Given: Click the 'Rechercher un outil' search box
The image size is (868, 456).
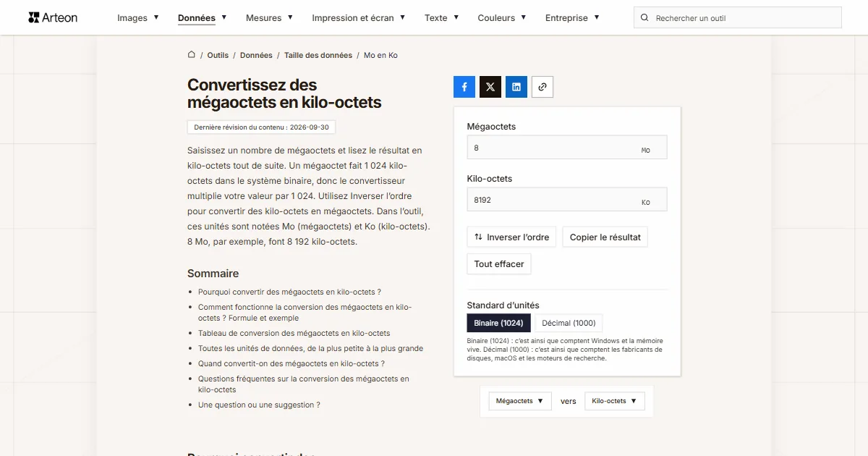Looking at the screenshot, I should coord(738,18).
